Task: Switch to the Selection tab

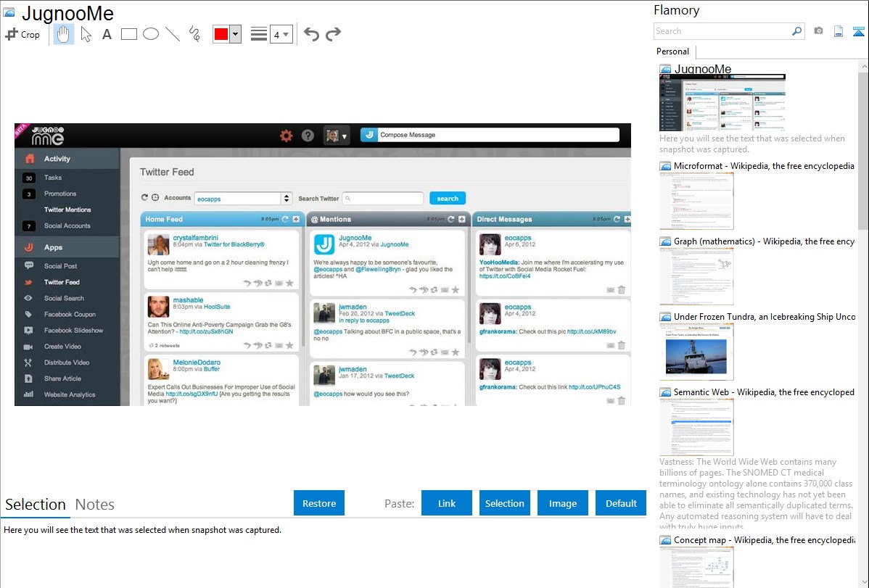Action: pos(36,505)
